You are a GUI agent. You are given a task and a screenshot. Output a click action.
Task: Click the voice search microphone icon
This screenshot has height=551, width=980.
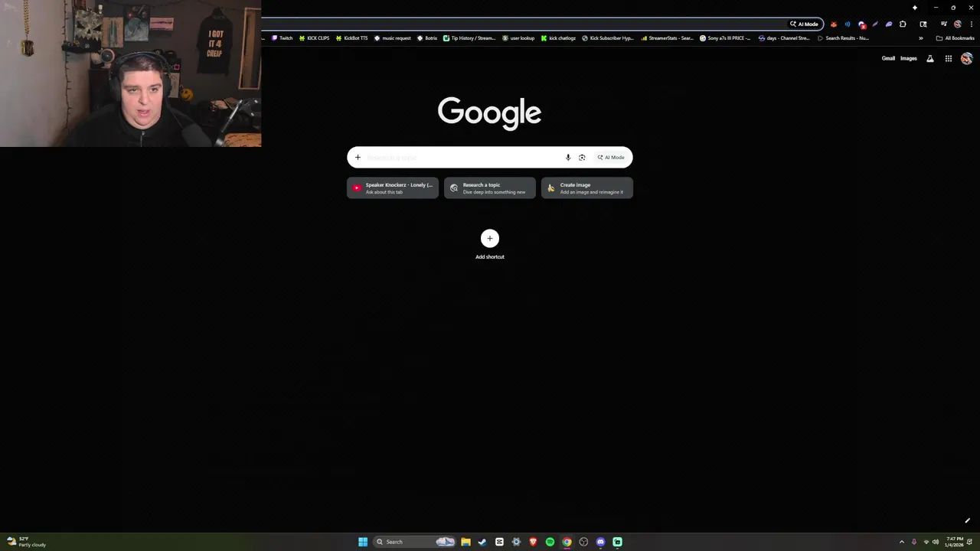tap(568, 158)
